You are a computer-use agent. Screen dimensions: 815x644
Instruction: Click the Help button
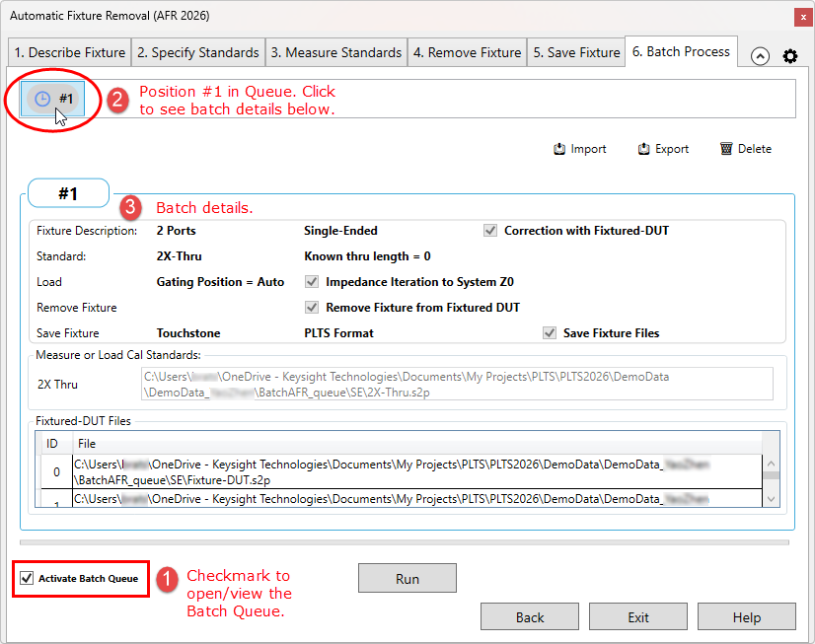click(746, 617)
